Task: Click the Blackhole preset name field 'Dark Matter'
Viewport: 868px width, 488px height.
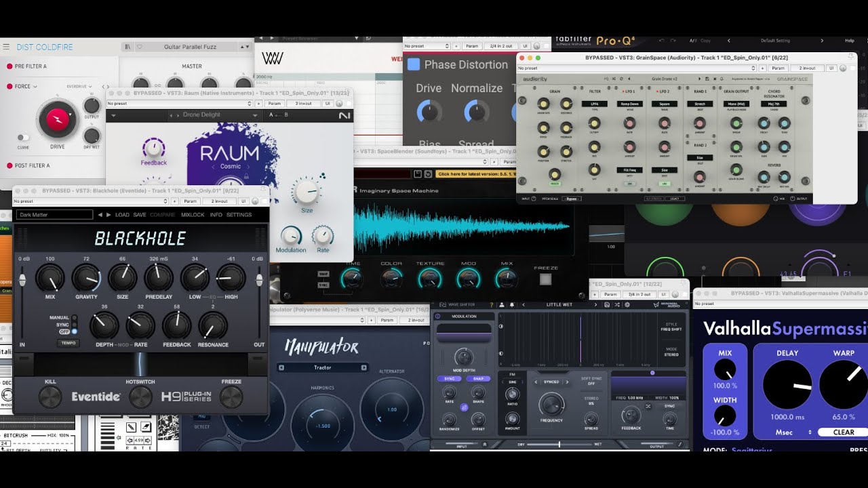Action: coord(55,215)
